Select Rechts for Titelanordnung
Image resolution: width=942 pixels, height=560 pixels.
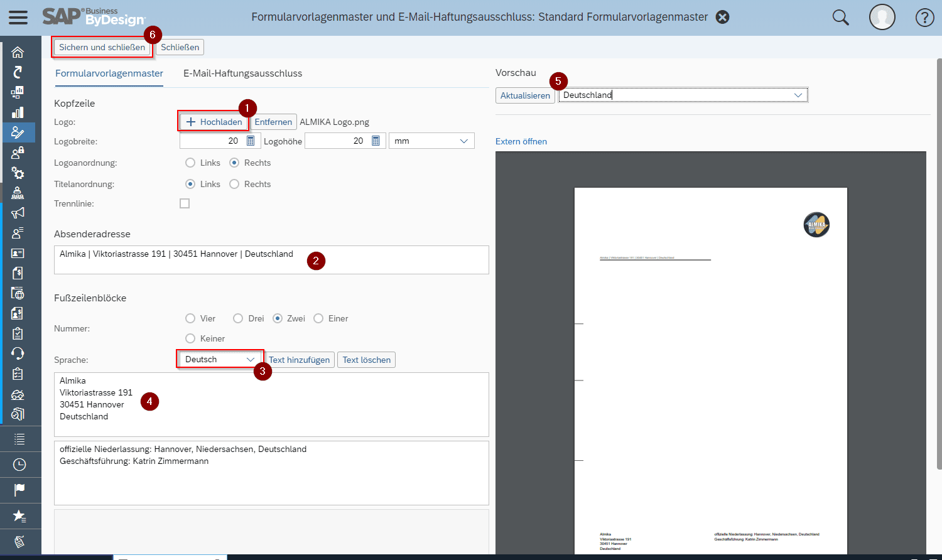coord(234,184)
